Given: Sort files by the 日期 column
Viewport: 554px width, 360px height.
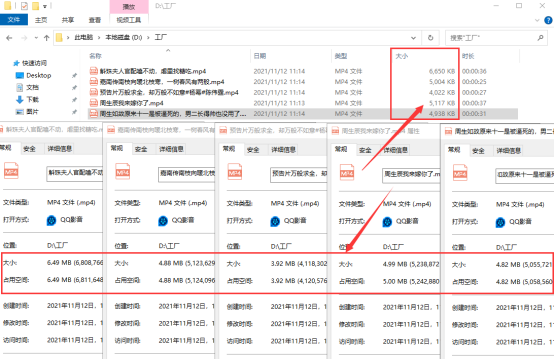Looking at the screenshot, I should (x=260, y=56).
